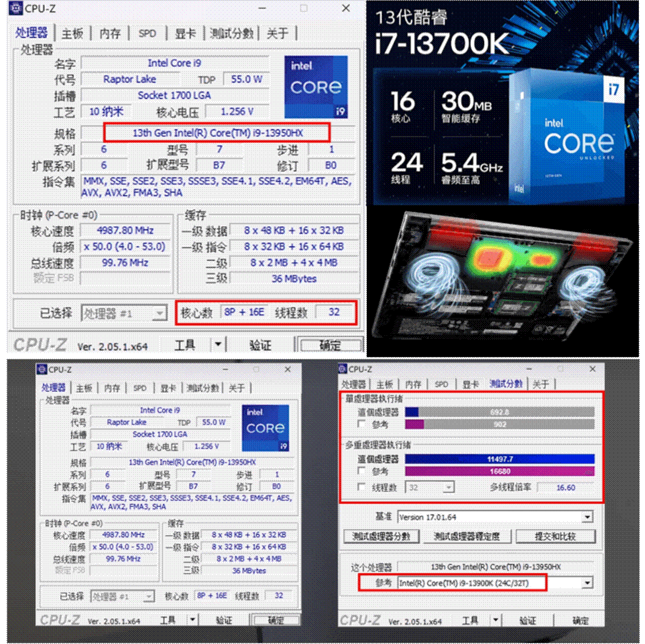
Task: Open 测试分数 tab in top CPU-Z window
Action: point(231,34)
